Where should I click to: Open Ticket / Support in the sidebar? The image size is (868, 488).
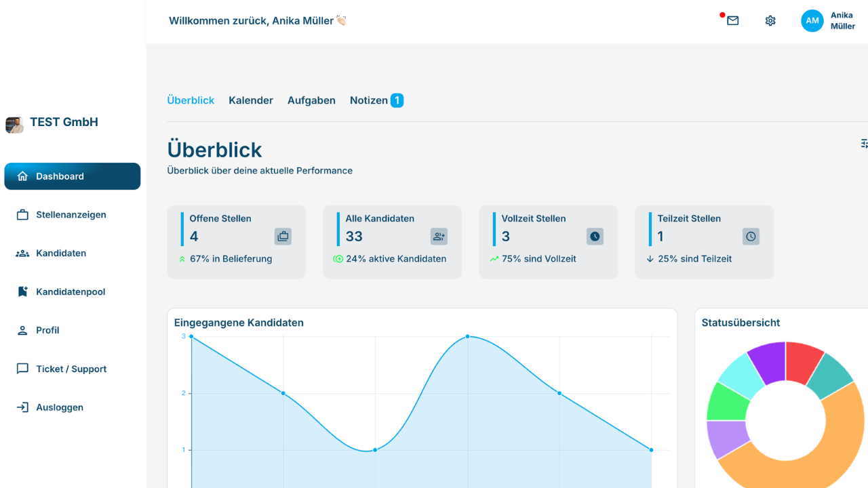(x=71, y=369)
